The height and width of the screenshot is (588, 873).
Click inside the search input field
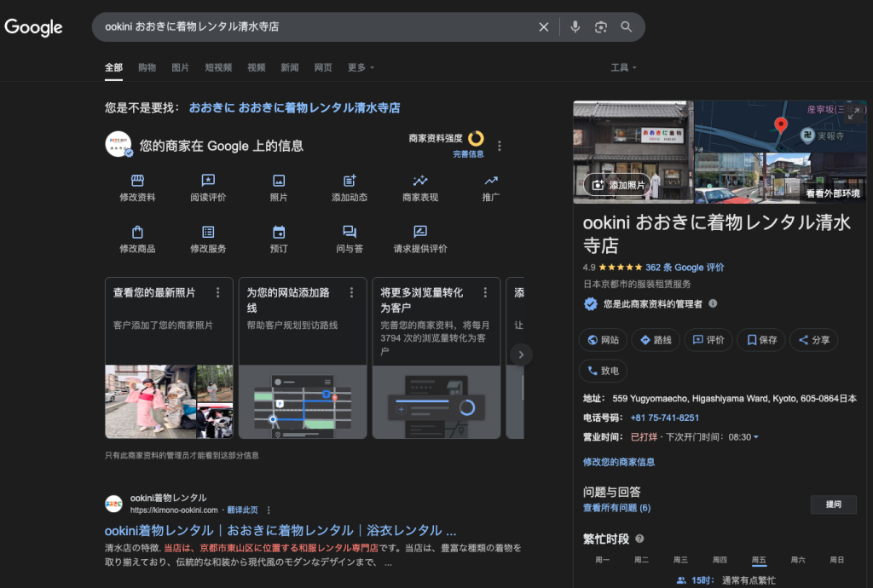click(315, 26)
